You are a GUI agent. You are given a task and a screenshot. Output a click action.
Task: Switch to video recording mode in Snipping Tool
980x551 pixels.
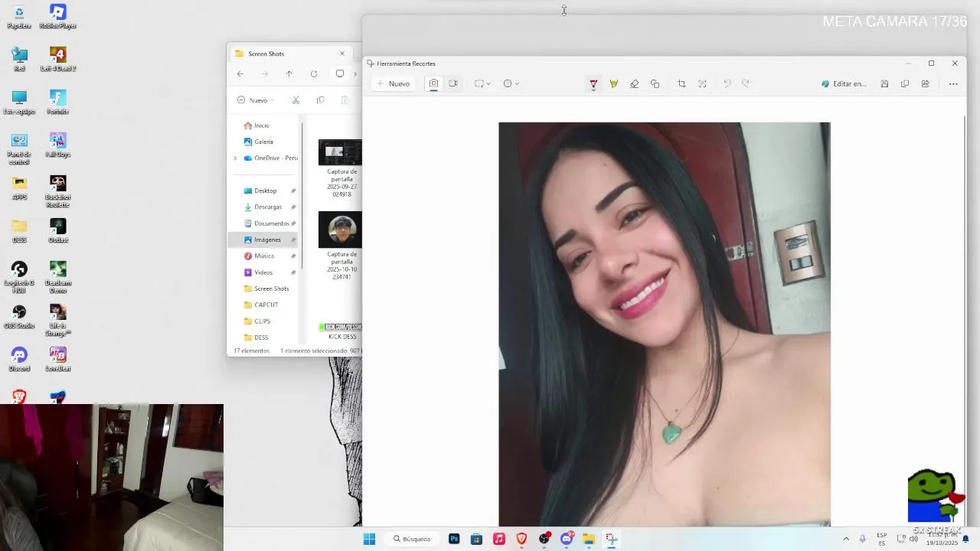point(453,83)
